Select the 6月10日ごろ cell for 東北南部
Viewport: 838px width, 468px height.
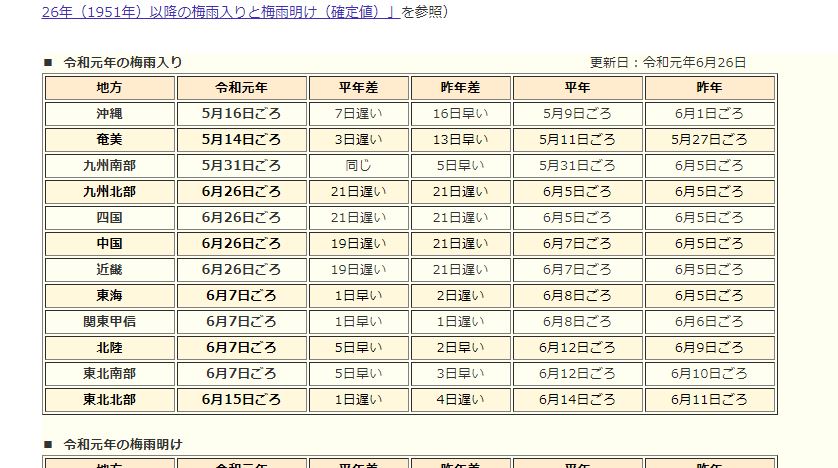709,374
